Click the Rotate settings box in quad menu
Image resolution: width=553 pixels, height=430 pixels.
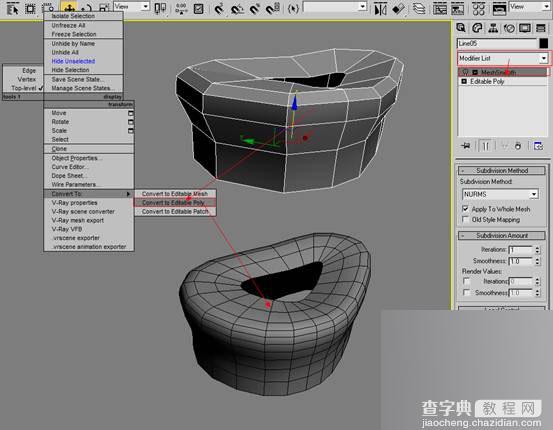coord(130,122)
